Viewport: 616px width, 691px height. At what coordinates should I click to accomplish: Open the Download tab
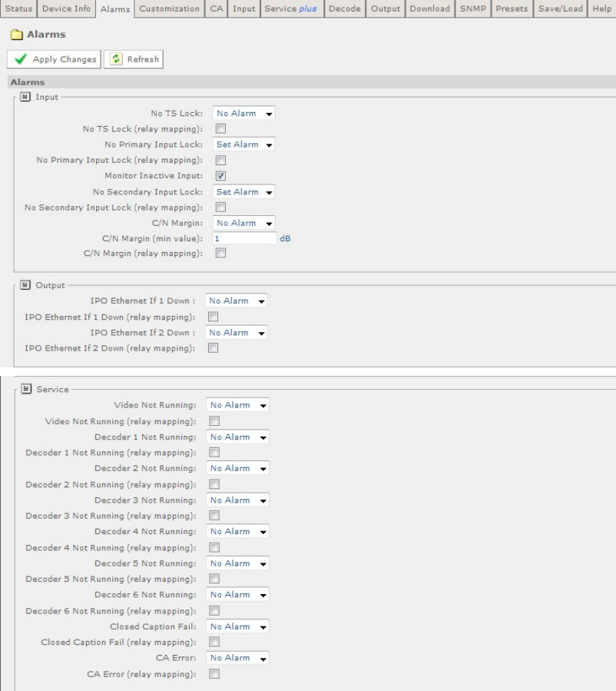430,8
